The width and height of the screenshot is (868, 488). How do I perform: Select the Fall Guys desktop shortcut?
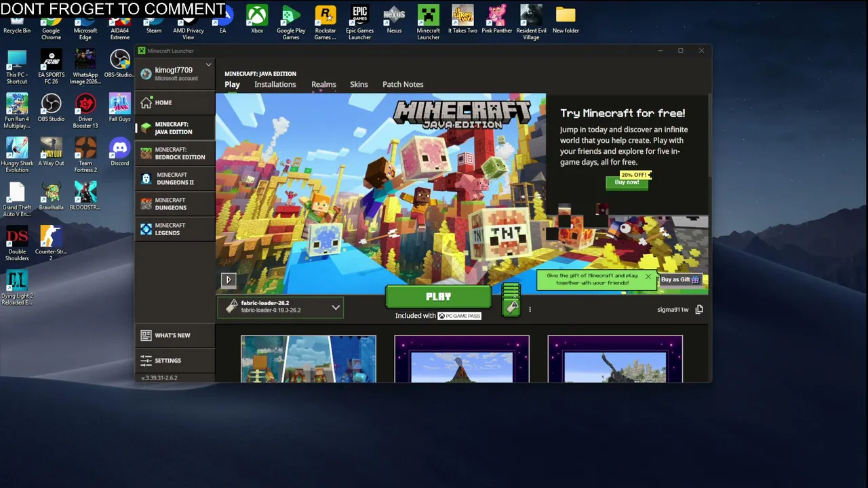pos(119,108)
